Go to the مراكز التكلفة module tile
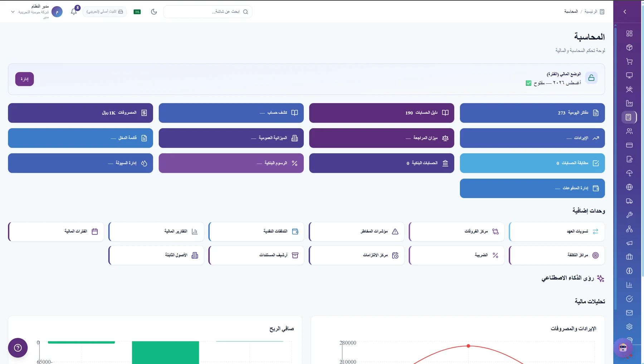 pyautogui.click(x=557, y=255)
